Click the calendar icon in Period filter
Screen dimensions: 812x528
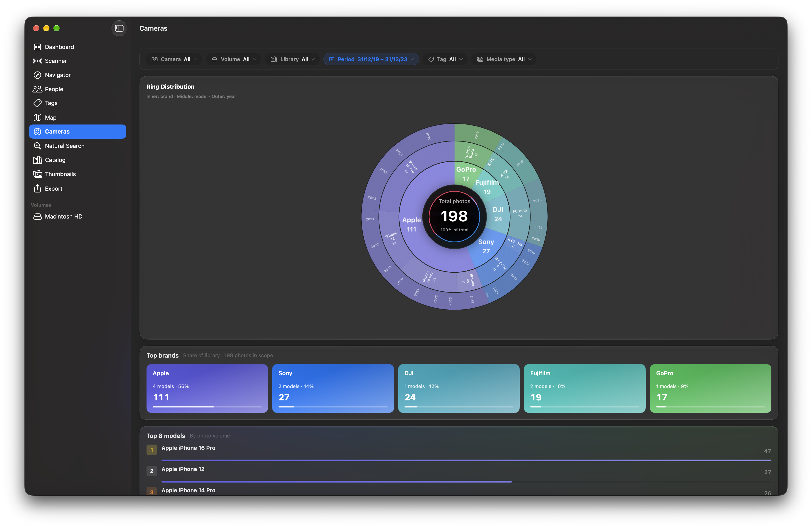click(x=332, y=59)
